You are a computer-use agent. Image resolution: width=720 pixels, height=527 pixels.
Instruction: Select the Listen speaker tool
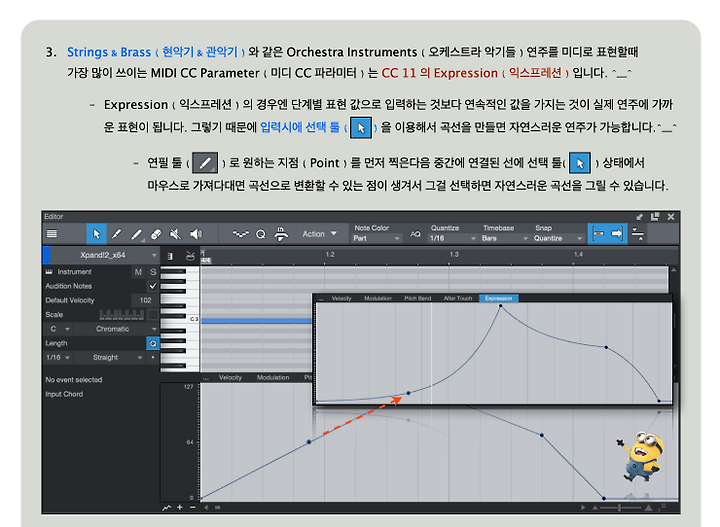[196, 234]
